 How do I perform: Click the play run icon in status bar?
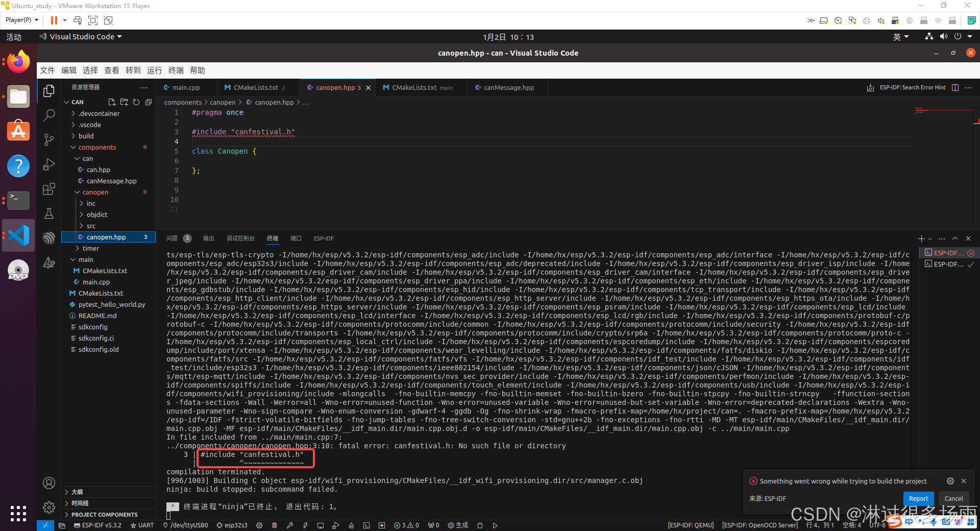(x=495, y=525)
